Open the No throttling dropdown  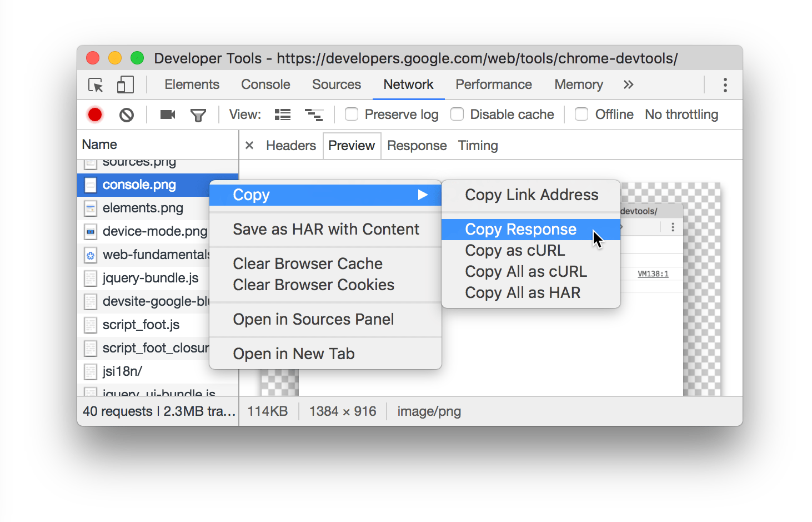(681, 115)
